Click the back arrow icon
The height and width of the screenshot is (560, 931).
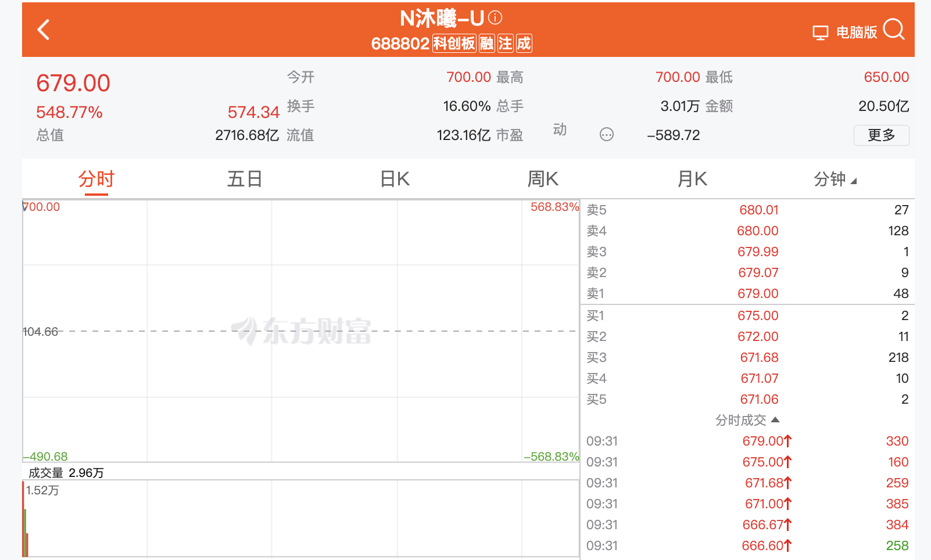tap(44, 30)
